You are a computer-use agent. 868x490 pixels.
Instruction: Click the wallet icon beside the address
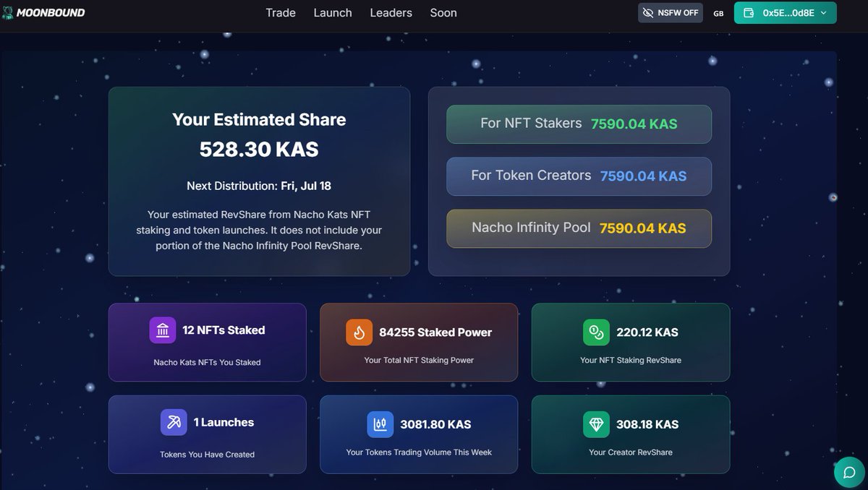750,13
